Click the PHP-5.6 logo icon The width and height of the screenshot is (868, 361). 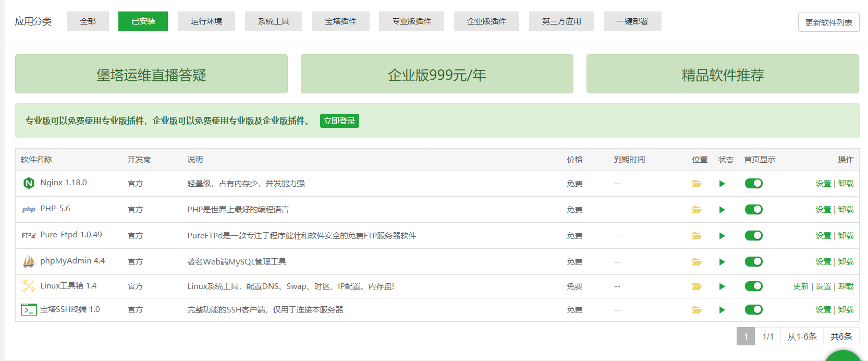coord(29,209)
